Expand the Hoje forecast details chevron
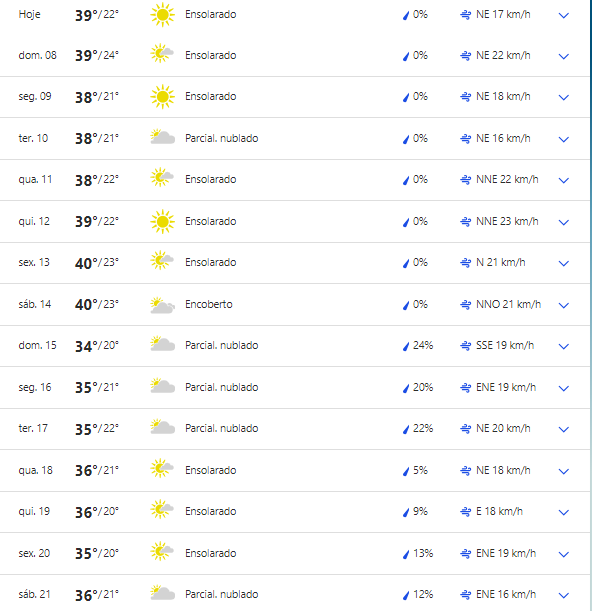592x611 pixels. (564, 15)
